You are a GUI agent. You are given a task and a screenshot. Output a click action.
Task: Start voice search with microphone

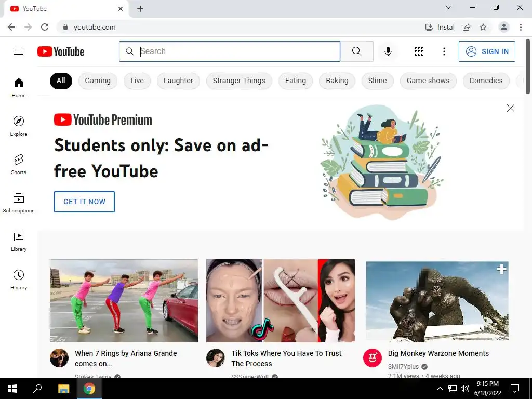pyautogui.click(x=388, y=51)
